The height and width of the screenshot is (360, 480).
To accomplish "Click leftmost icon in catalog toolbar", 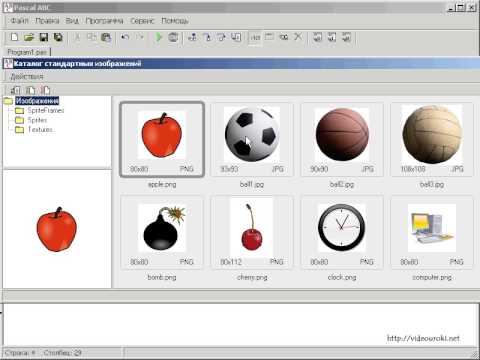I will click(15, 90).
